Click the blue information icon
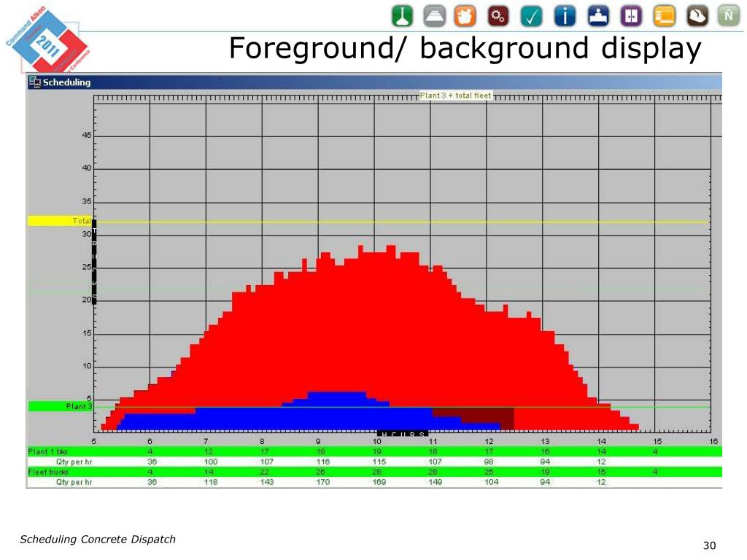 tap(565, 15)
